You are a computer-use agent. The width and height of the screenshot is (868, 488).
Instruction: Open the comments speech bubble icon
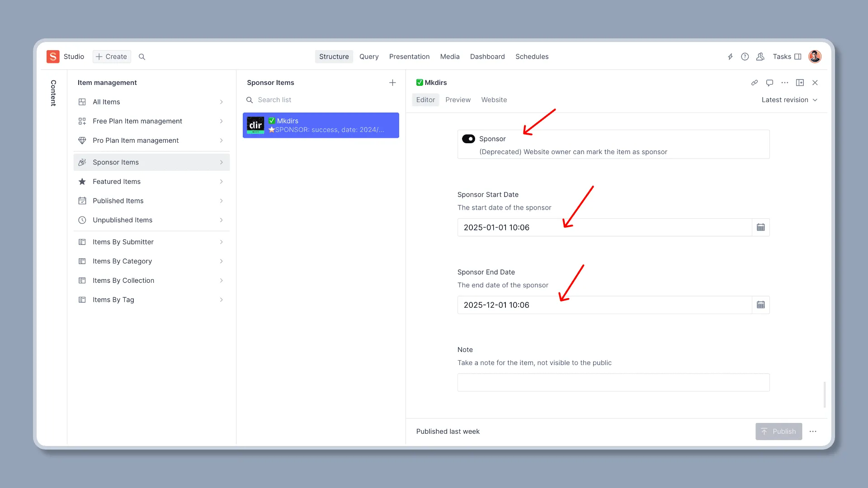[x=769, y=83]
